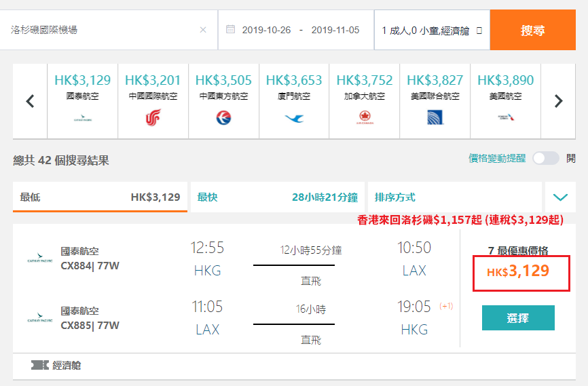
Task: Toggle the 價格變動提醒 price alert switch
Action: pos(546,159)
